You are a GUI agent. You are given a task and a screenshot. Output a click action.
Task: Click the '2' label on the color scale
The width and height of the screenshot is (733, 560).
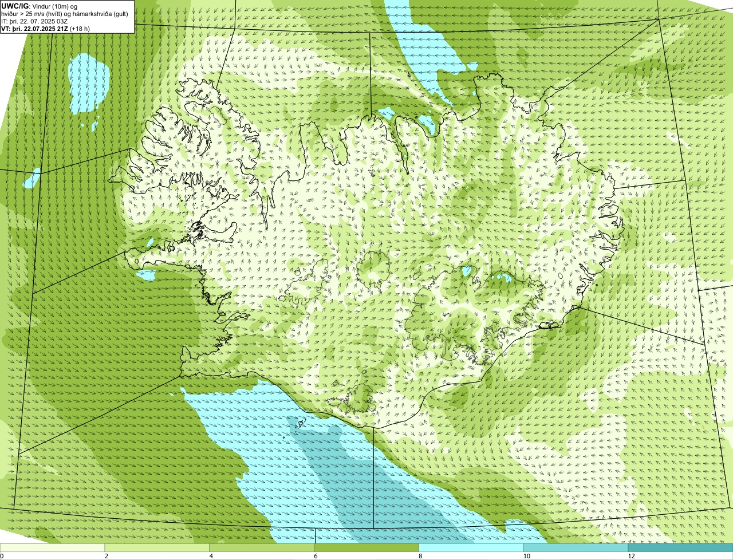coord(106,556)
